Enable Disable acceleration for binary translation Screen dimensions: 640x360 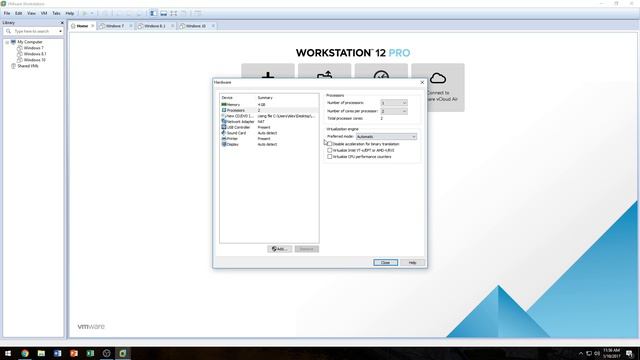(x=330, y=144)
